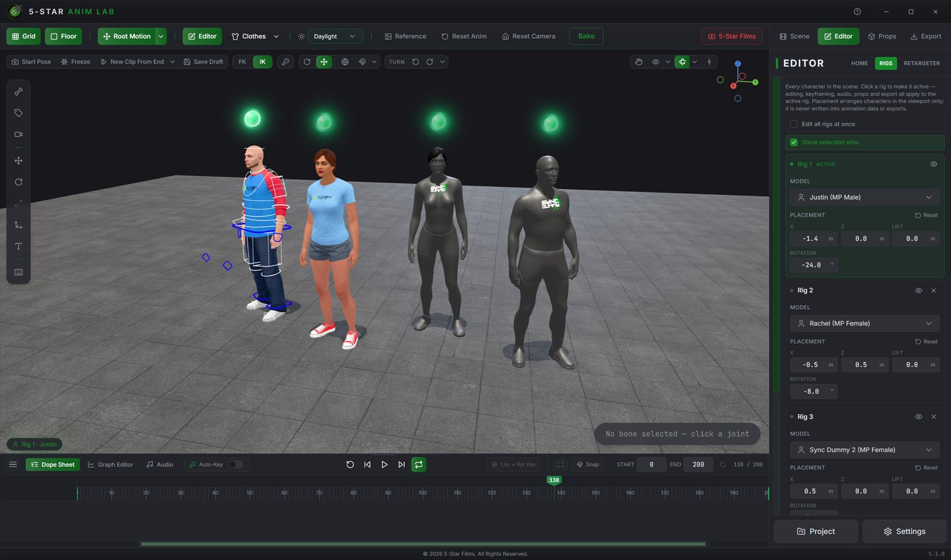Viewport: 951px width, 560px height.
Task: Toggle the Auto-Key switch
Action: (236, 464)
